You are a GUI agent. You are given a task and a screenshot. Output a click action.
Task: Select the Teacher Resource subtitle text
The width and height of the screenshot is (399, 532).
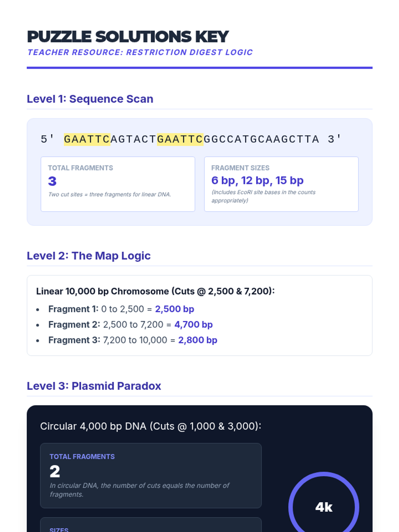click(140, 52)
